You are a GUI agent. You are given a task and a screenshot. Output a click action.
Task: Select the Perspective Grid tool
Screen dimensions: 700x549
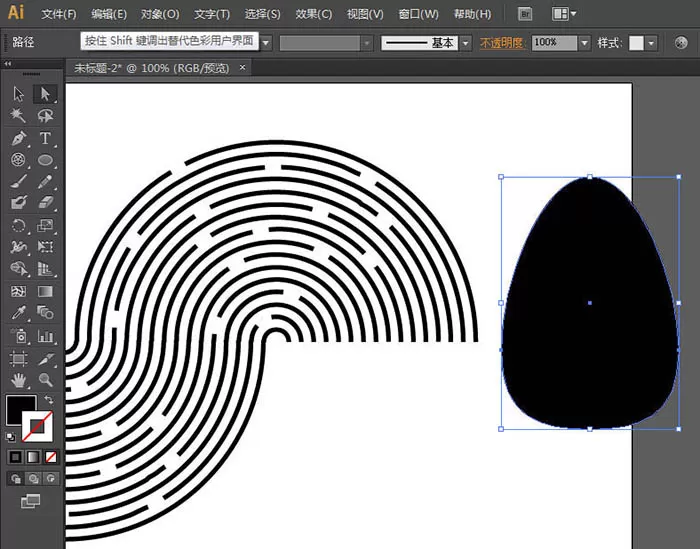(45, 269)
